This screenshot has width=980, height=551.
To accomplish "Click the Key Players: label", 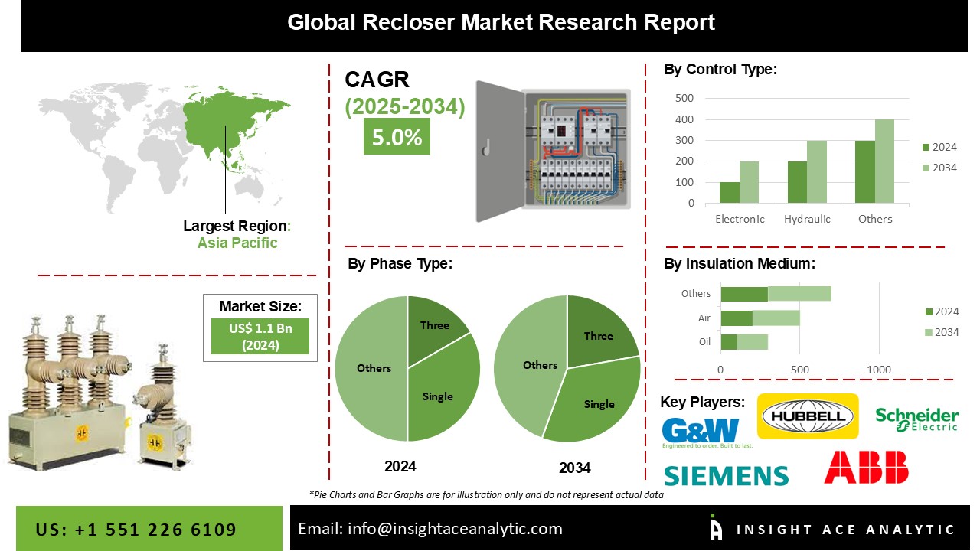I will pos(703,402).
